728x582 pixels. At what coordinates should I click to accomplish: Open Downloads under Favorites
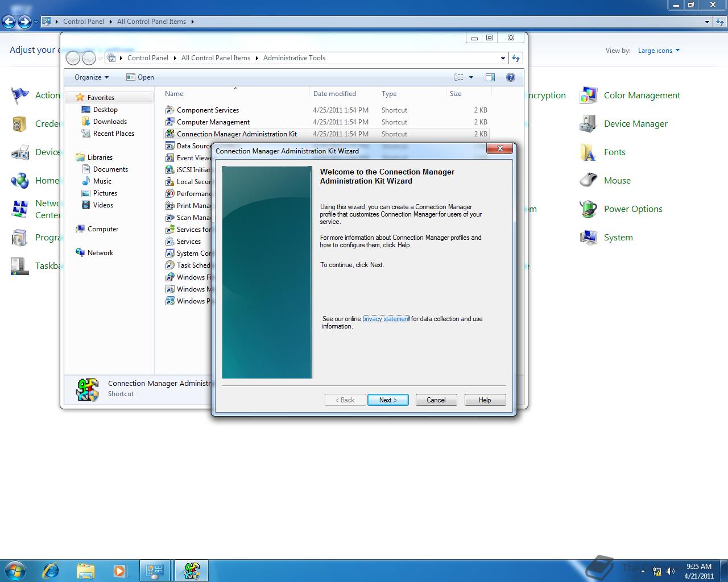coord(110,122)
